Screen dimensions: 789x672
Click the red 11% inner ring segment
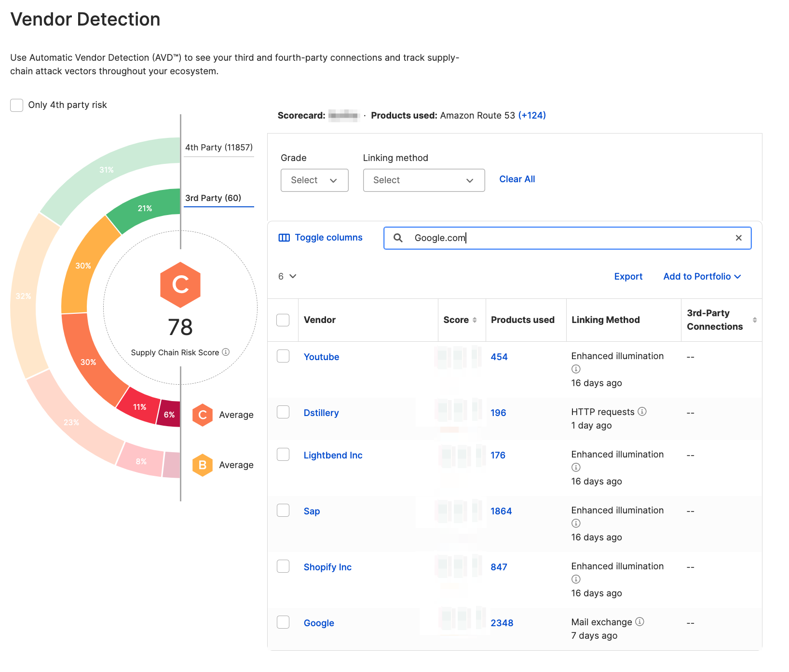140,407
